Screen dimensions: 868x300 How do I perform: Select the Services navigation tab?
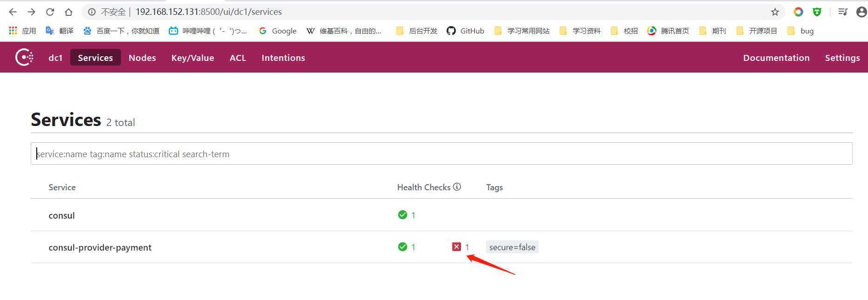pyautogui.click(x=95, y=58)
